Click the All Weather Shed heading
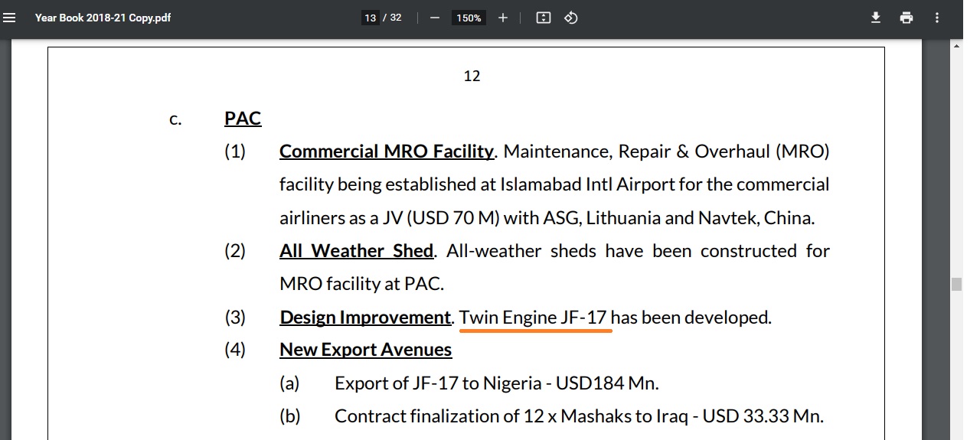The height and width of the screenshot is (440, 980). 357,251
